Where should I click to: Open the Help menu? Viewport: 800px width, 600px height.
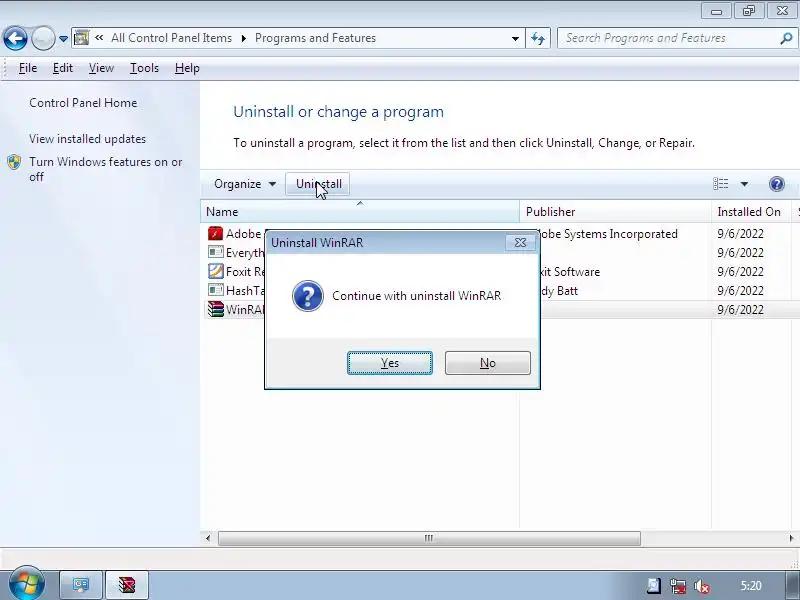pyautogui.click(x=187, y=68)
